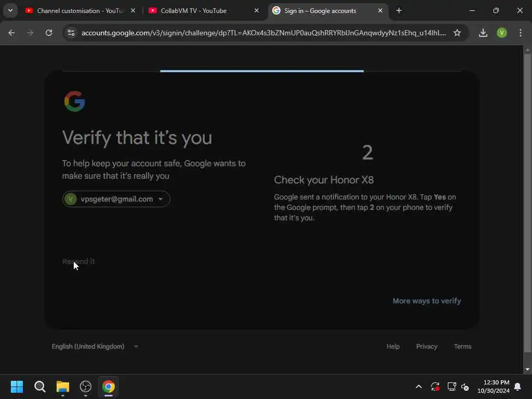The image size is (532, 399).
Task: Close the Sign in Google accounts tab
Action: [x=380, y=11]
